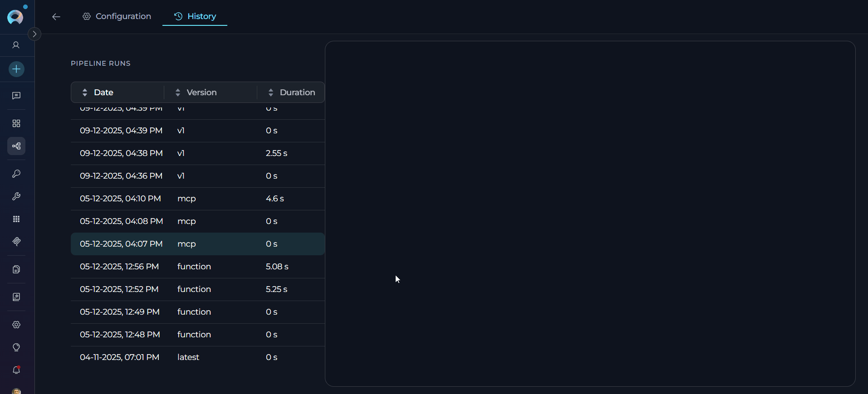Sort pipeline runs by Version column

(201, 92)
